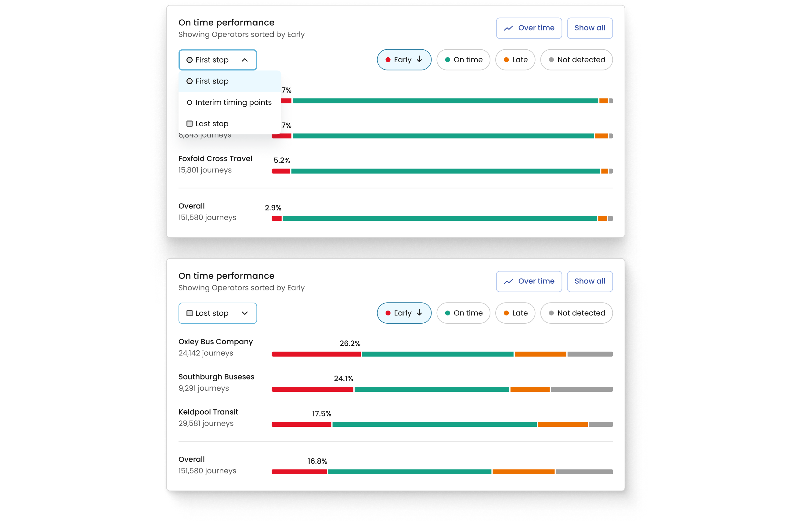
Task: Click the Foxfold Cross Travel operator name
Action: (x=215, y=158)
